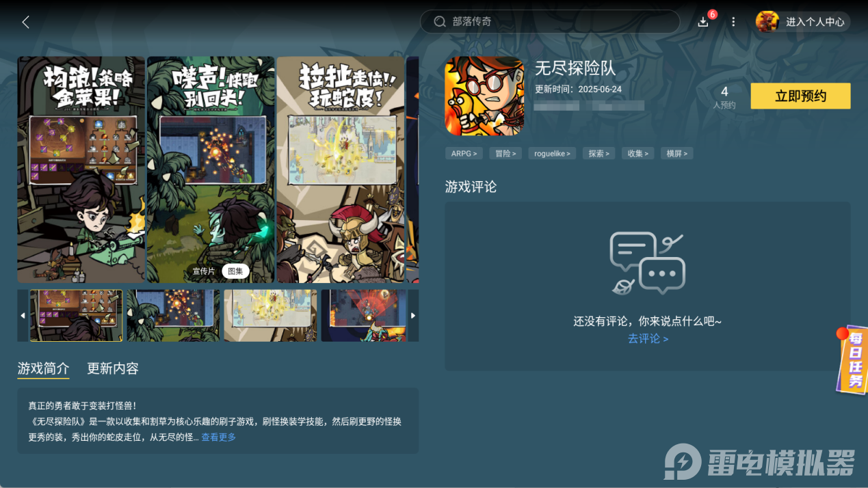
Task: Select the second green-jungle thumbnail in strip
Action: click(173, 316)
